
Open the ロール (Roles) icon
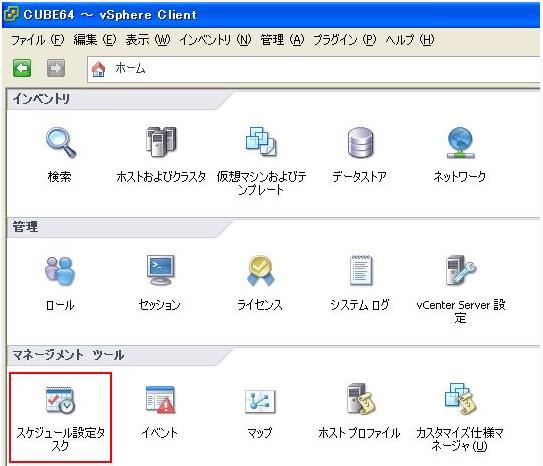(x=60, y=271)
